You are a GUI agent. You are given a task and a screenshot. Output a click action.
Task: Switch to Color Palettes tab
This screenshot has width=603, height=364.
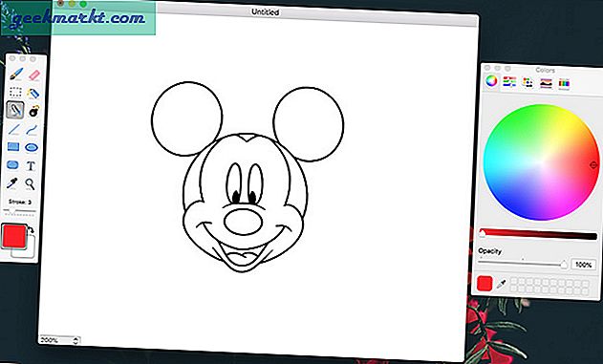coord(528,82)
